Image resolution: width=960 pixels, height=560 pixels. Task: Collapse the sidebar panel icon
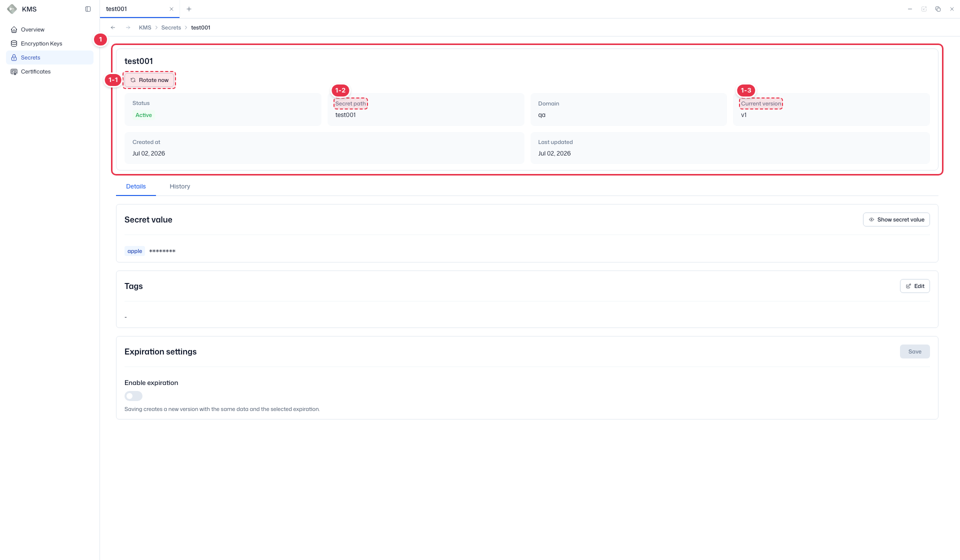click(88, 9)
